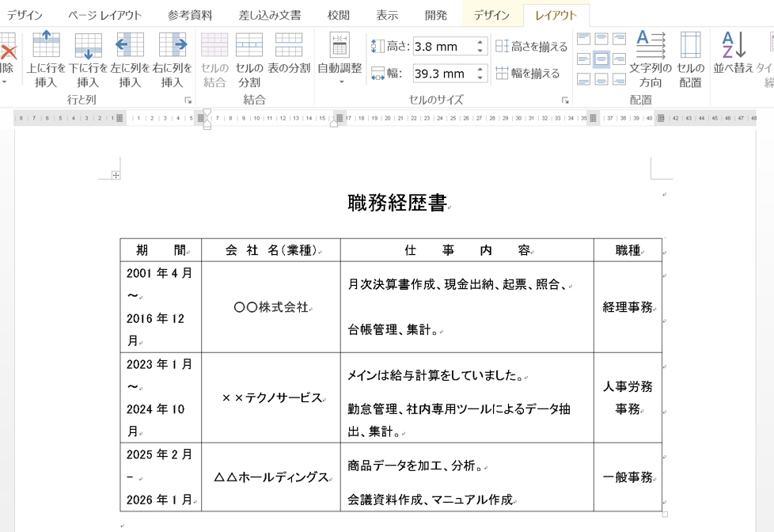Open Text Direction (文字列の方向) tool
The height and width of the screenshot is (532, 774).
[x=651, y=45]
